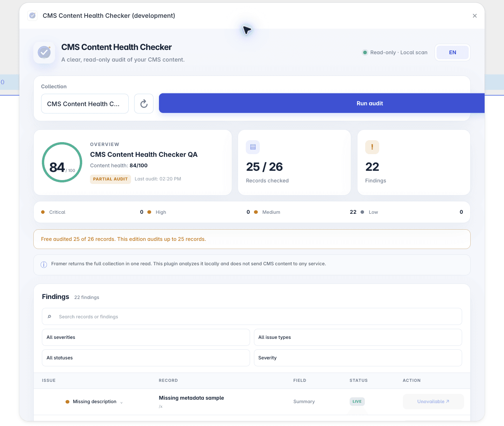The width and height of the screenshot is (504, 426).
Task: Click the 22 findings count beside heading
Action: click(86, 297)
